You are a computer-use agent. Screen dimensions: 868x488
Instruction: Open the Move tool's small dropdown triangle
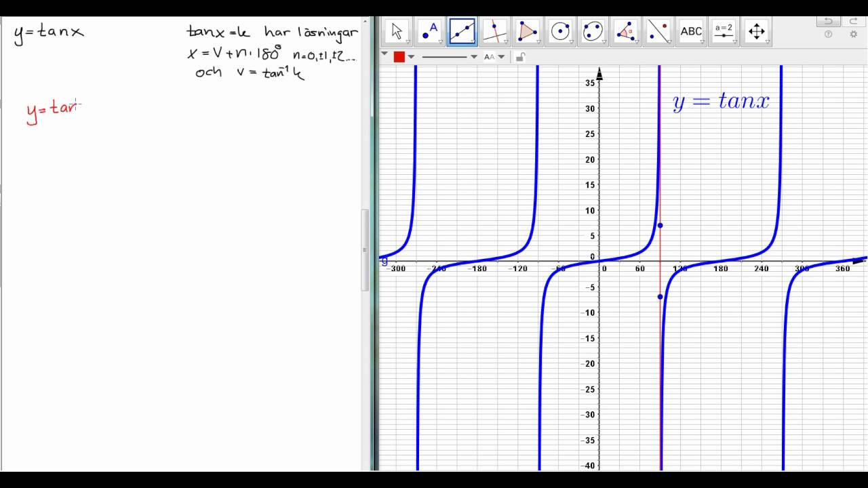coord(408,42)
